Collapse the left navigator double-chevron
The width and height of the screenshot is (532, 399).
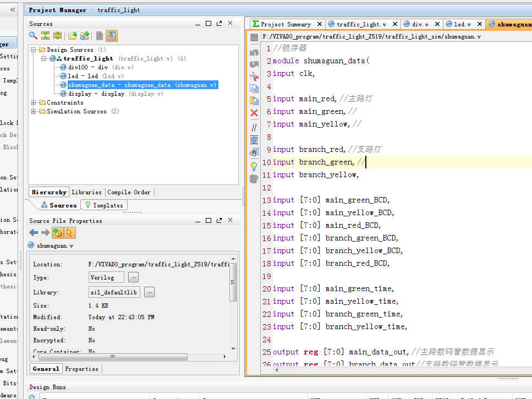13,9
